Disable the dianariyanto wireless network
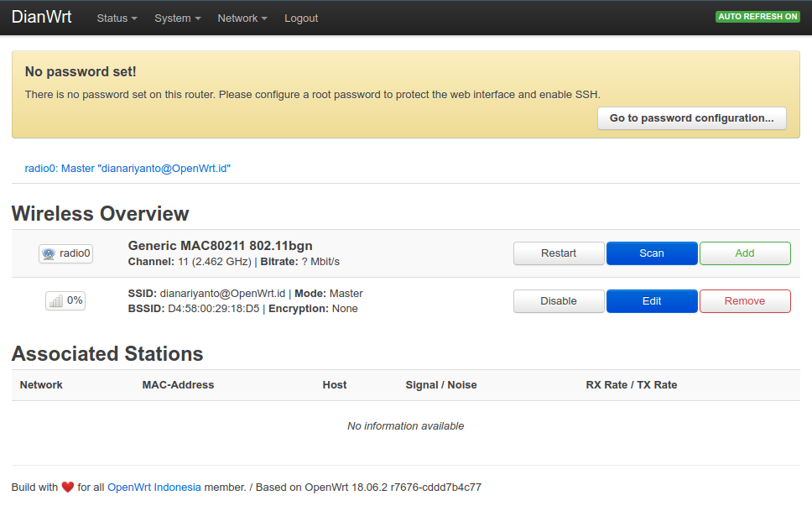Viewport: 812px width, 511px height. [x=559, y=301]
